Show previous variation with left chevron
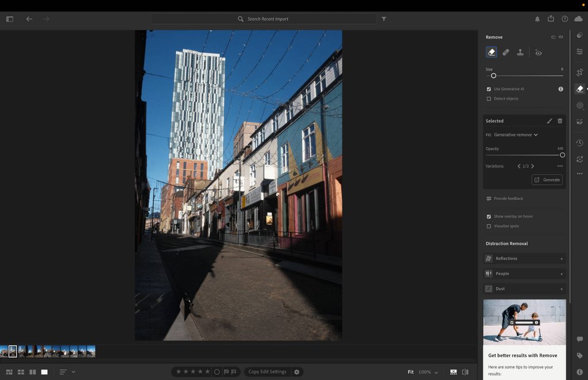 (x=519, y=166)
